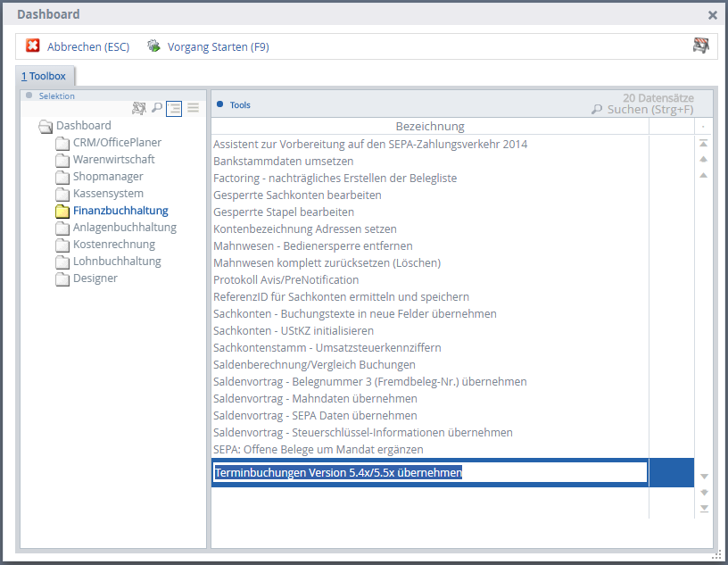Open Suchen (Strg+F) search in Tools
Image resolution: width=728 pixels, height=565 pixels.
pyautogui.click(x=642, y=109)
